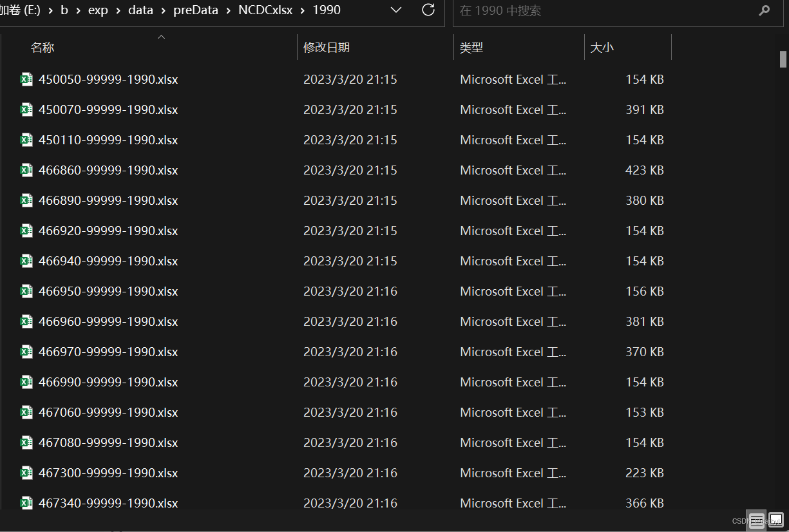Click the vertical scrollbar thumb

point(783,59)
